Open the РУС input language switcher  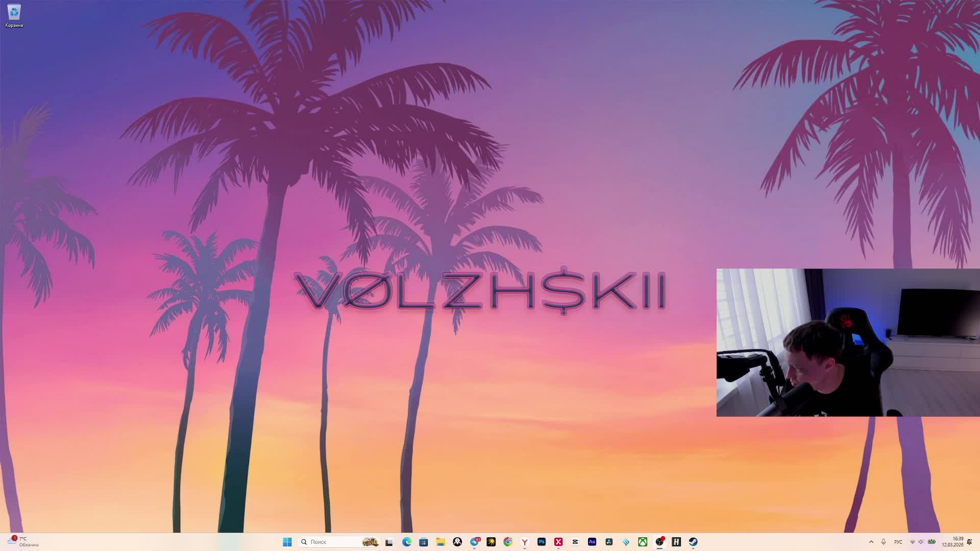[x=898, y=542]
